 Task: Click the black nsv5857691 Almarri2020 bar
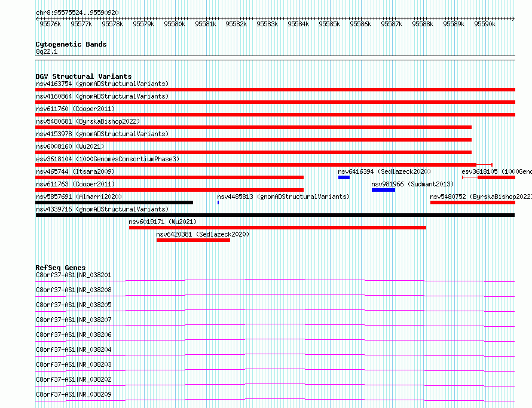(x=114, y=203)
